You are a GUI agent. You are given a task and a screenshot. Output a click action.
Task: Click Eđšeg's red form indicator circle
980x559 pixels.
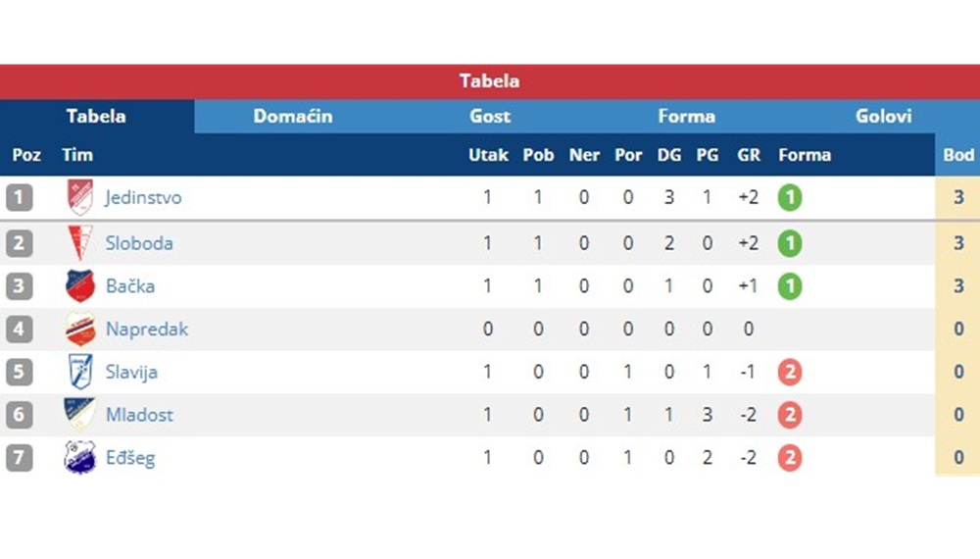coord(789,458)
